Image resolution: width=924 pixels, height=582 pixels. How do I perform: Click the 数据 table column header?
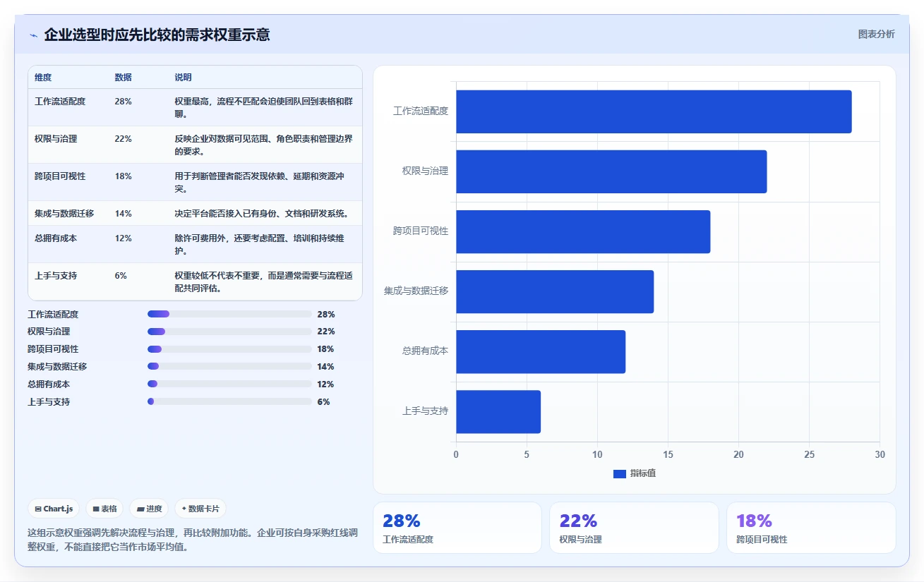coord(123,78)
